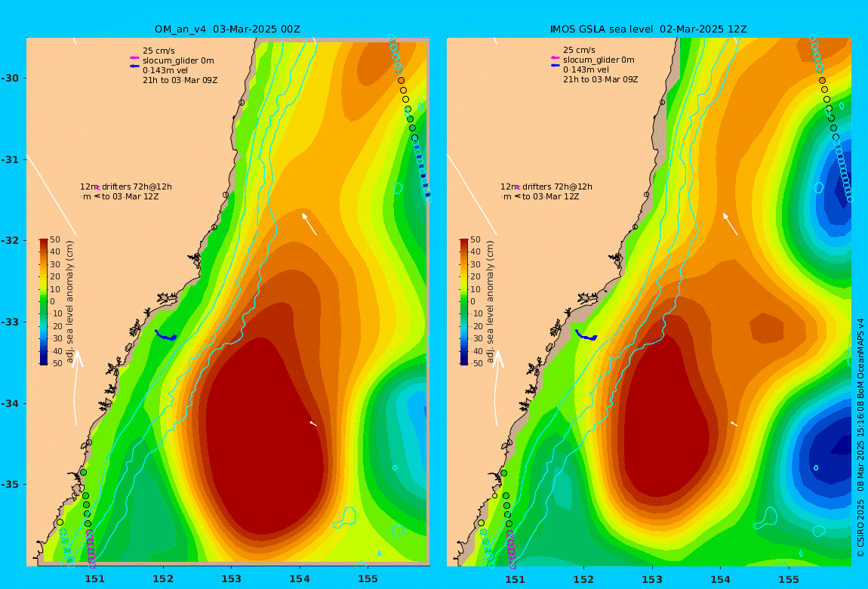Viewport: 868px width, 589px height.
Task: Click small white arrow inside left map red eddy
Action: [x=313, y=424]
